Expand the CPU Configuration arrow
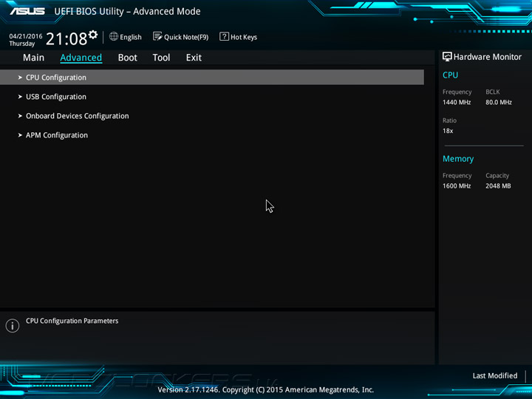Image resolution: width=532 pixels, height=399 pixels. (x=20, y=78)
